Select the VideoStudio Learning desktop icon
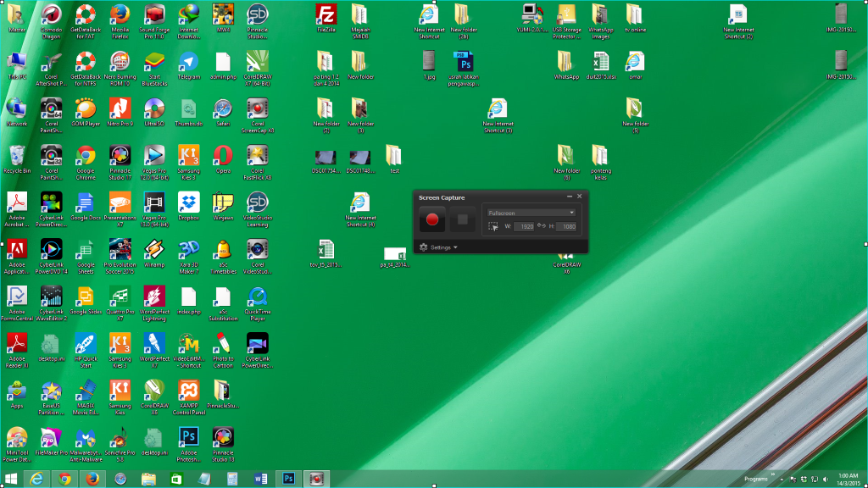This screenshot has width=868, height=488. [x=258, y=209]
